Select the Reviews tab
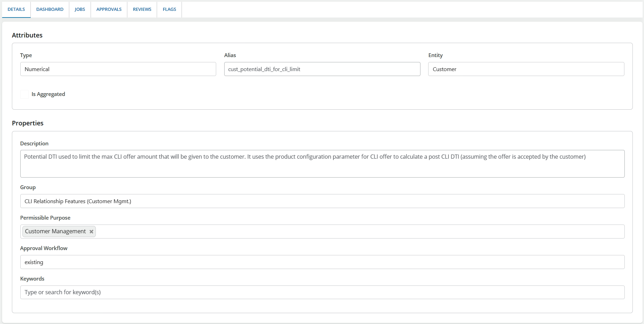Viewport: 644px width, 324px height. coord(142,9)
